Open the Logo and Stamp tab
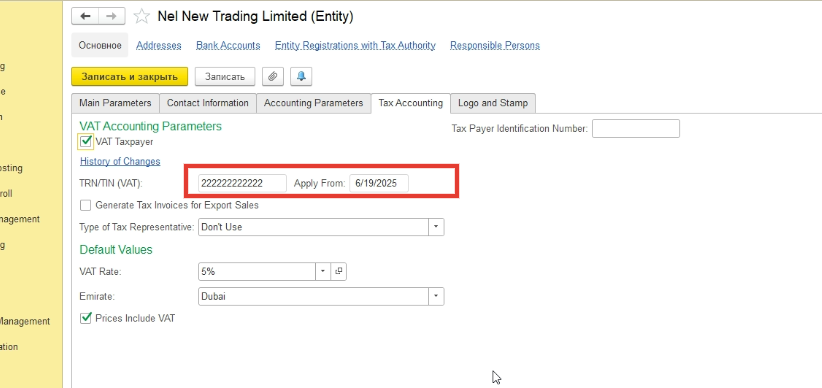The width and height of the screenshot is (822, 388). 493,103
